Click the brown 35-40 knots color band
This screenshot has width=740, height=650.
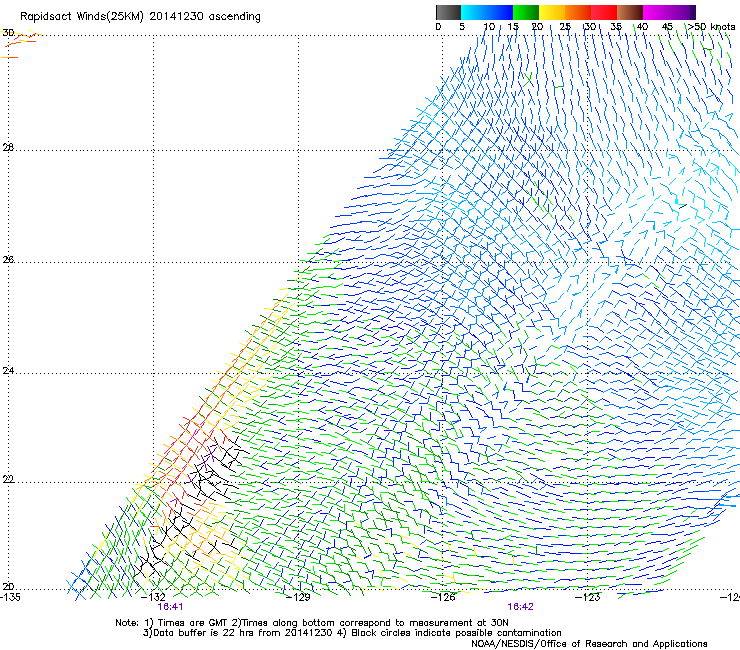tap(630, 12)
